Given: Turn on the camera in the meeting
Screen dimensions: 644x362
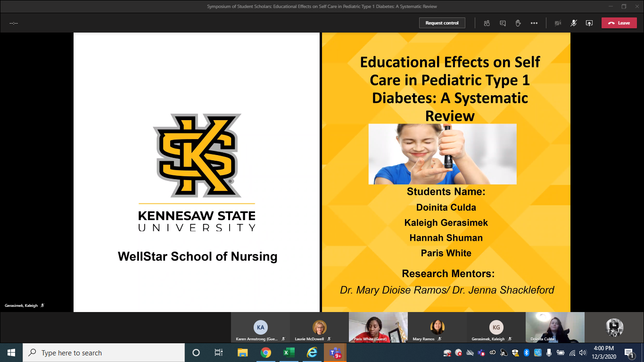Looking at the screenshot, I should (x=558, y=23).
